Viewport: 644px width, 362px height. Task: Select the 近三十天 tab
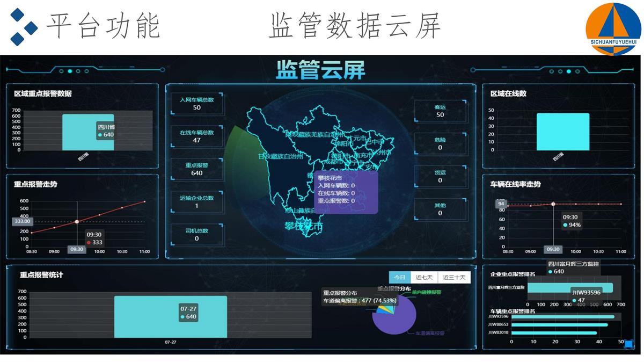pos(454,277)
